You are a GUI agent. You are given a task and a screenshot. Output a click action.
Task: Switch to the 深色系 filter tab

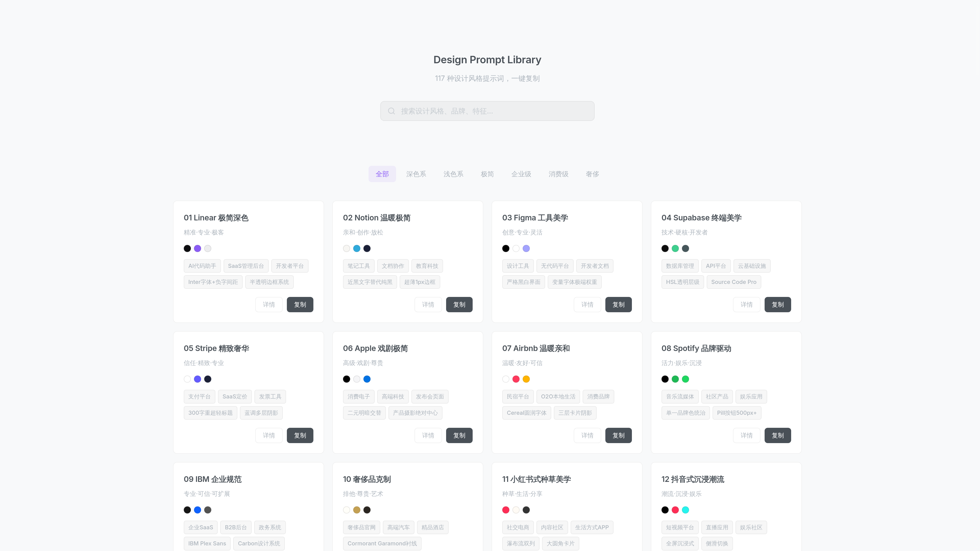pyautogui.click(x=416, y=174)
